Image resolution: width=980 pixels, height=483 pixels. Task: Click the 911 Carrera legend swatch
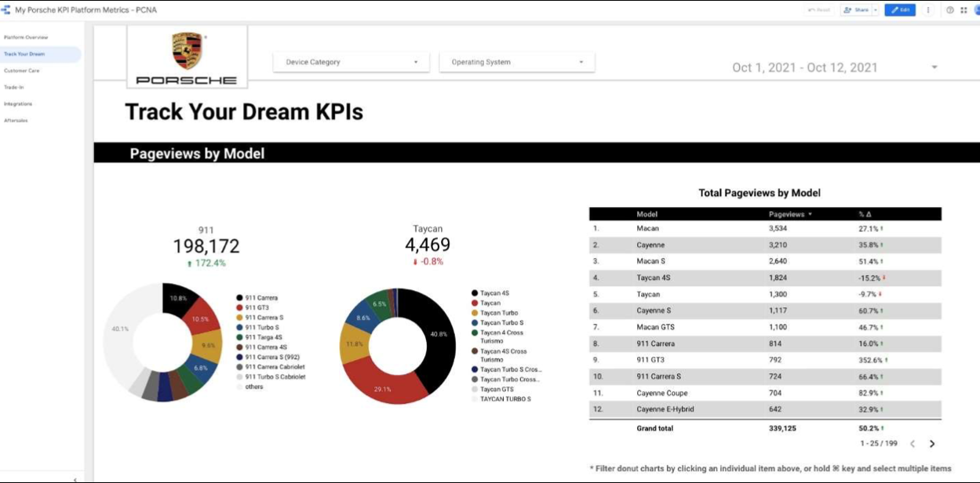239,298
